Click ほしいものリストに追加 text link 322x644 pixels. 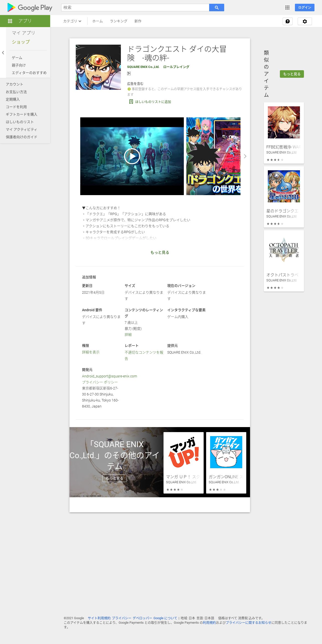(153, 102)
